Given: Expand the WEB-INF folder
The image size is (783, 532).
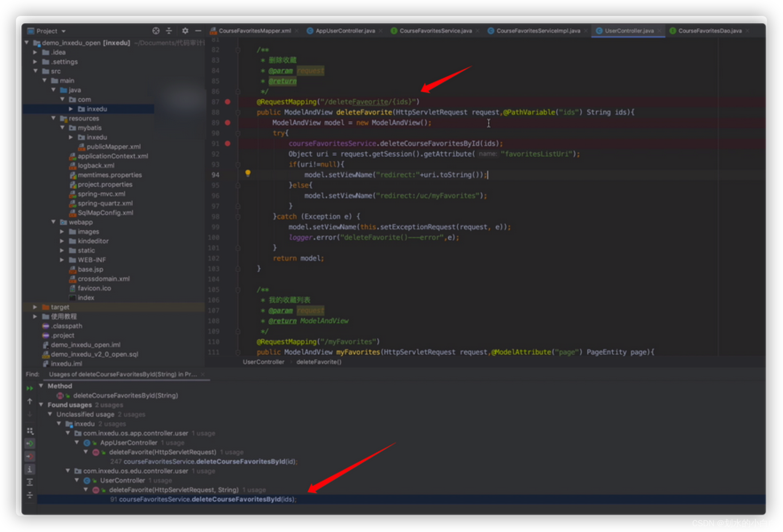Looking at the screenshot, I should pos(62,260).
